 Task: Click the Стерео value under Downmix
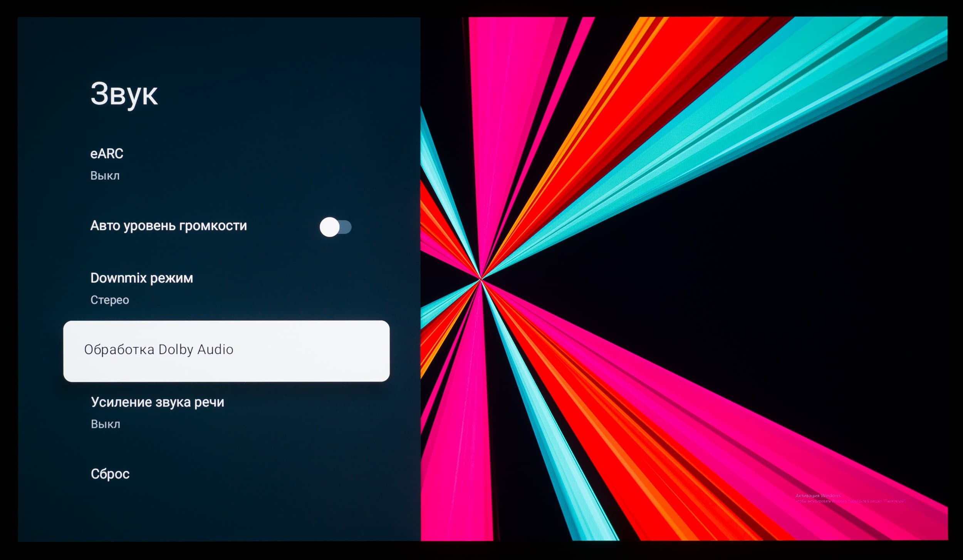[109, 300]
